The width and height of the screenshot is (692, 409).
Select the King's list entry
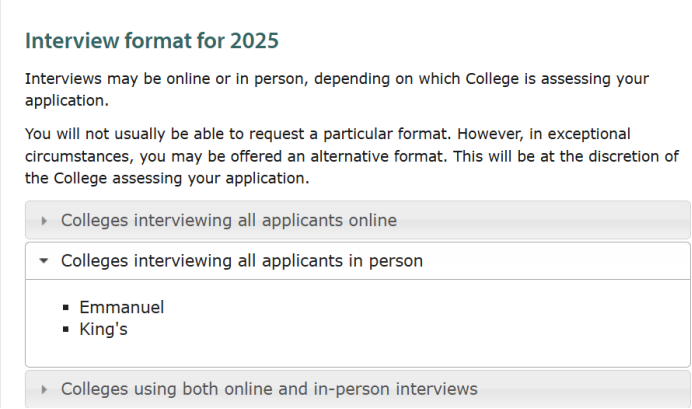click(103, 328)
